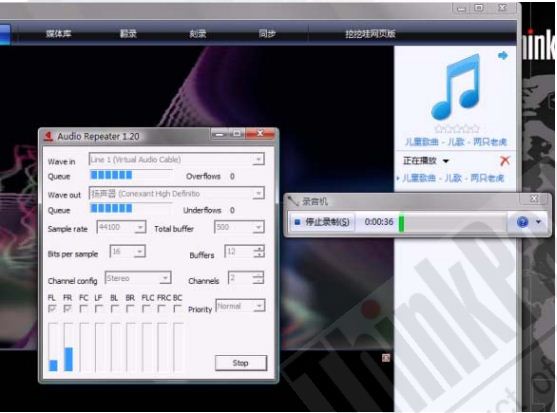Viewport: 557px width, 413px height.
Task: Click the FR channel level meter
Action: pos(69,347)
